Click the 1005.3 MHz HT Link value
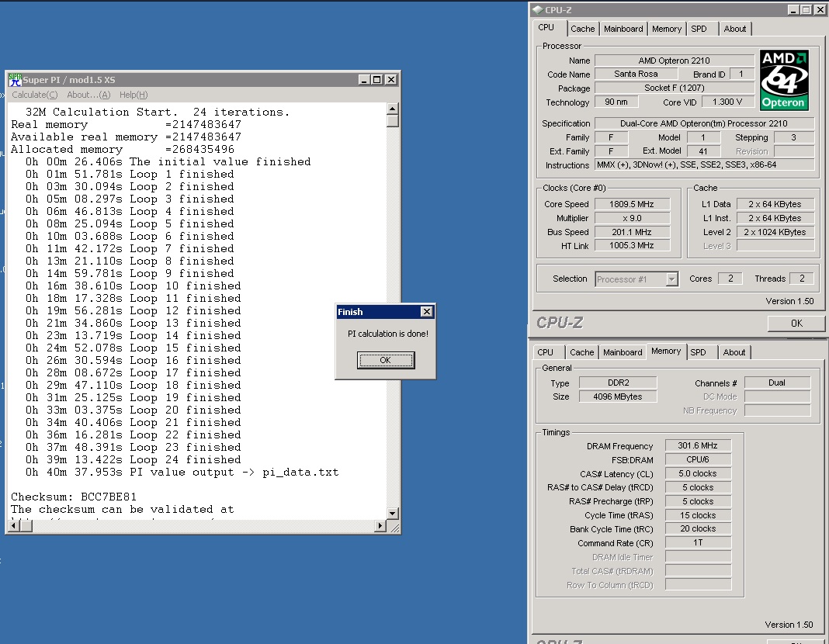The width and height of the screenshot is (829, 644). point(632,246)
